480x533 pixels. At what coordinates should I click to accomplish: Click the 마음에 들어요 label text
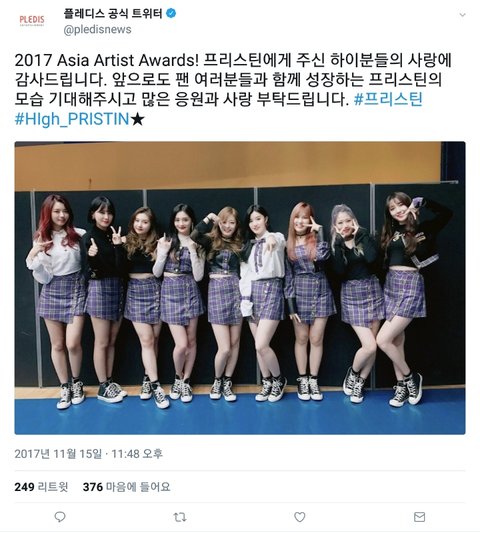[x=138, y=487]
